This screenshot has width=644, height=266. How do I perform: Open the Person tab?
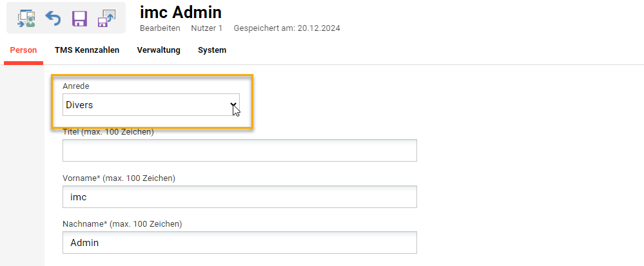23,50
